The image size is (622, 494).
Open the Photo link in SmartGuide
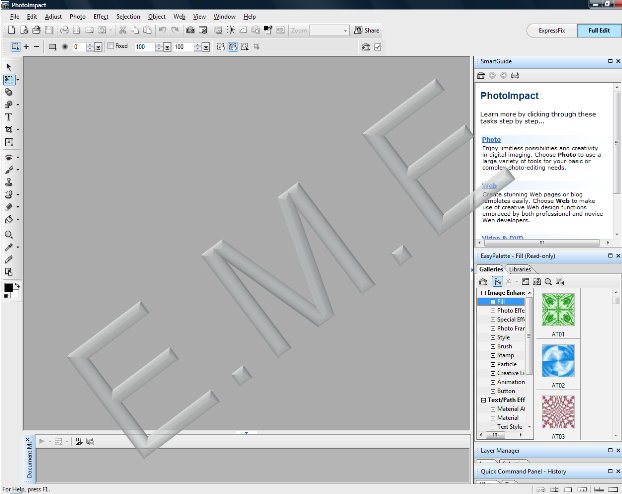pos(490,139)
